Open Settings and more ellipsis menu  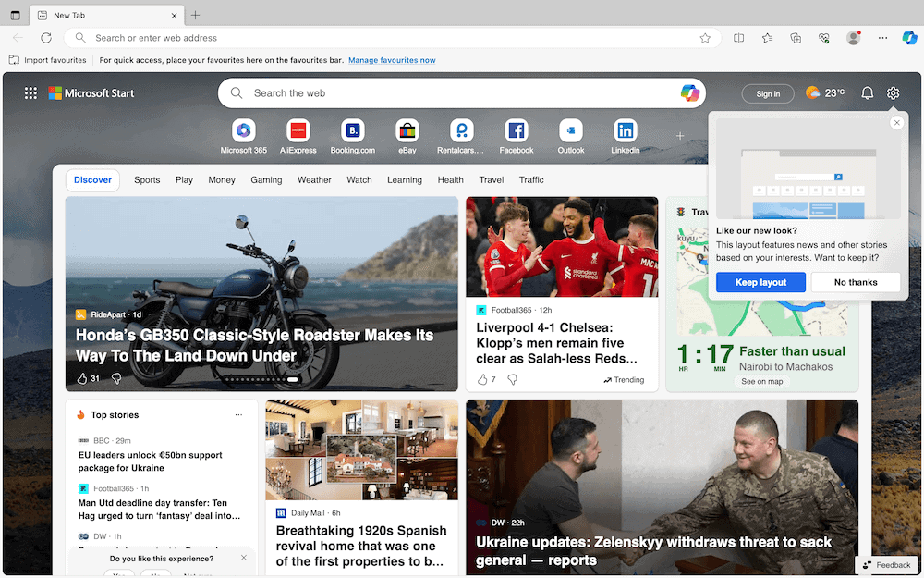882,38
